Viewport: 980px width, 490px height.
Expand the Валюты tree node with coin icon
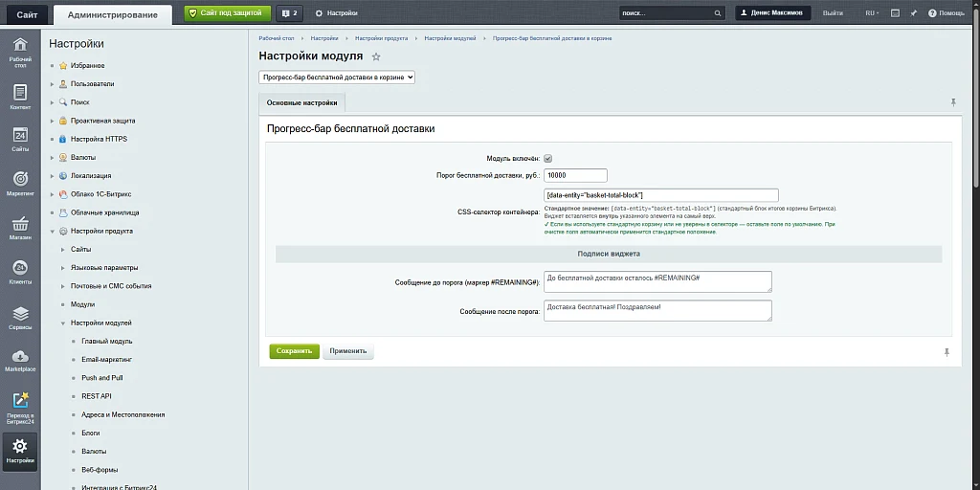tap(54, 158)
